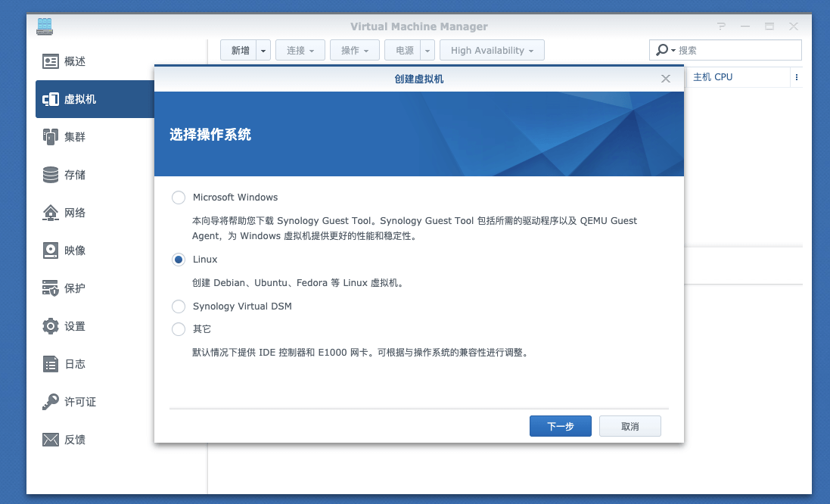Click the 存储 storage sidebar icon
This screenshot has width=830, height=504.
coord(50,175)
